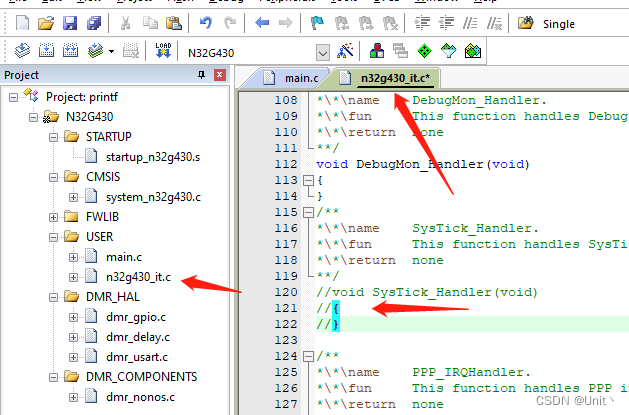
Task: Save the current file using floppy icon
Action: point(70,23)
